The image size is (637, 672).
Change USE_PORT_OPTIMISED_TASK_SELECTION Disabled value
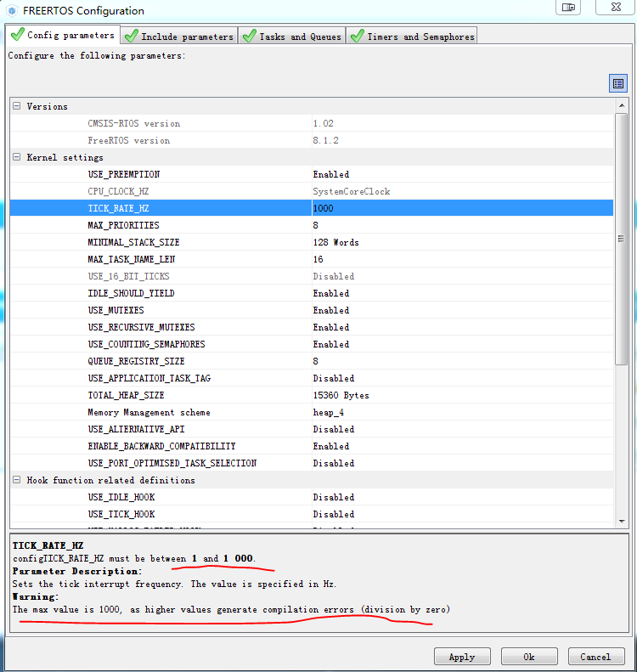click(x=463, y=463)
